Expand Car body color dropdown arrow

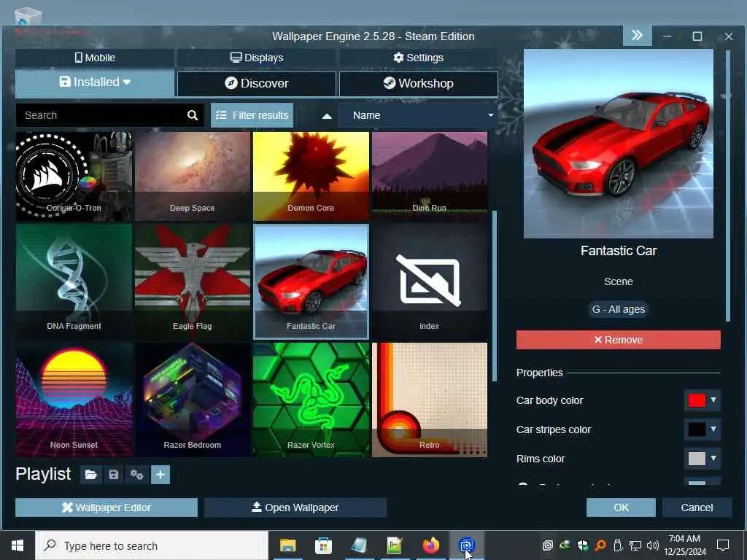coord(713,400)
